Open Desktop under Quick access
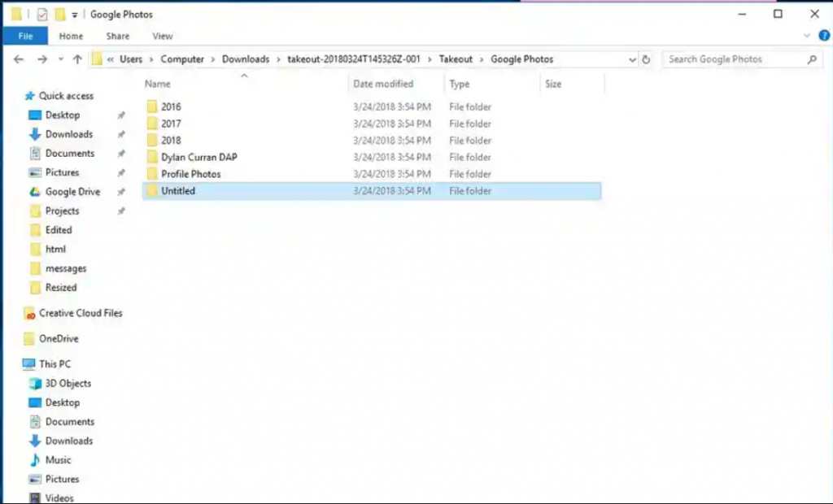Viewport: 833px width, 504px height. pyautogui.click(x=62, y=115)
